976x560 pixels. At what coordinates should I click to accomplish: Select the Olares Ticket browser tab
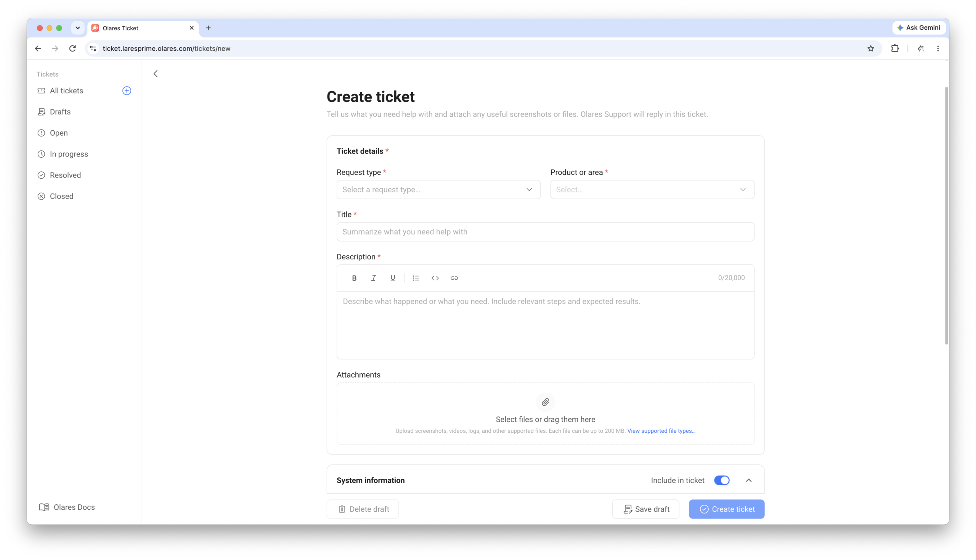(143, 28)
